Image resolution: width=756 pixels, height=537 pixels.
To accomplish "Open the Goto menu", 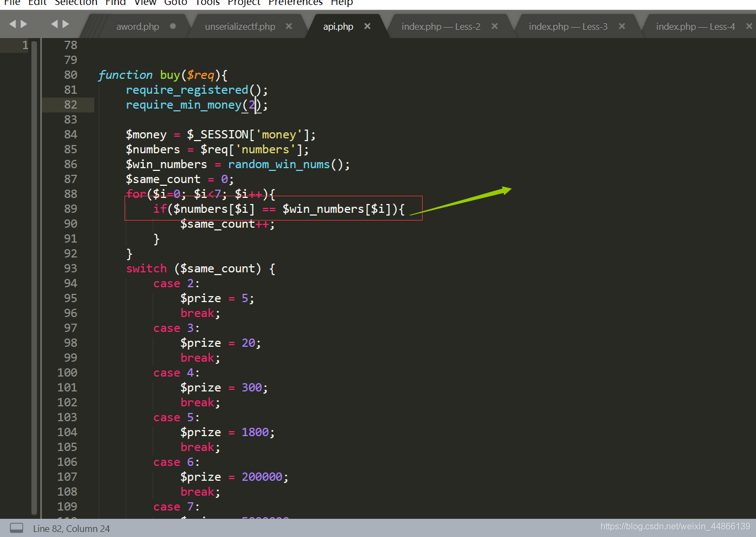I will point(176,3).
